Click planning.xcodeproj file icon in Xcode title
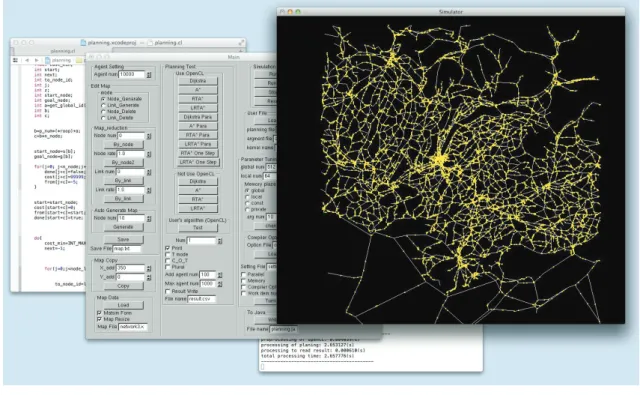The image size is (640, 395). point(83,42)
